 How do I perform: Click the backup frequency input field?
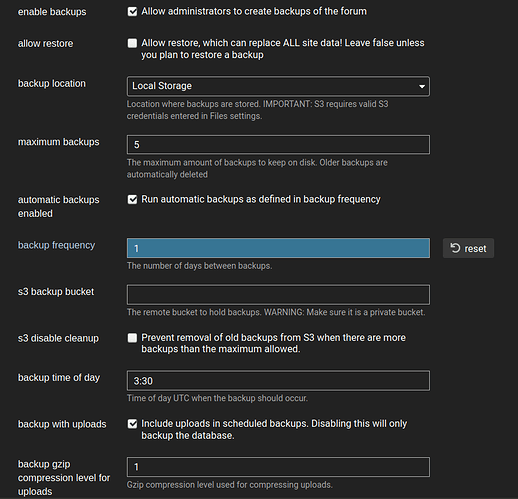pyautogui.click(x=278, y=248)
